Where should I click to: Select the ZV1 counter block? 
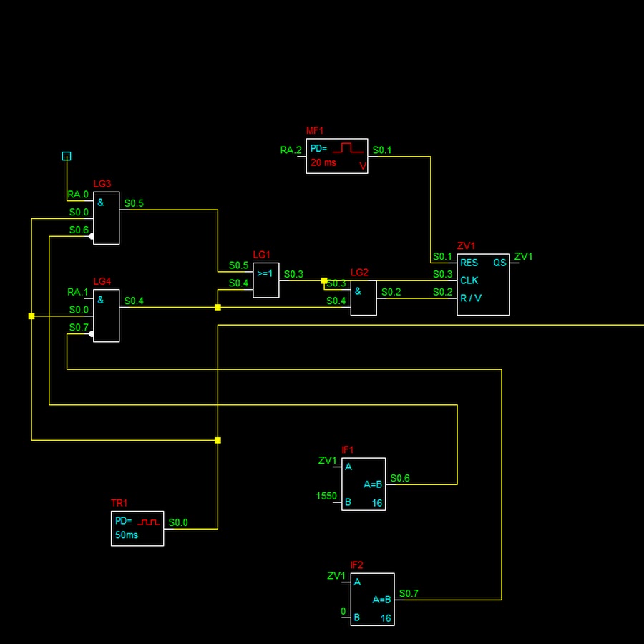[483, 285]
